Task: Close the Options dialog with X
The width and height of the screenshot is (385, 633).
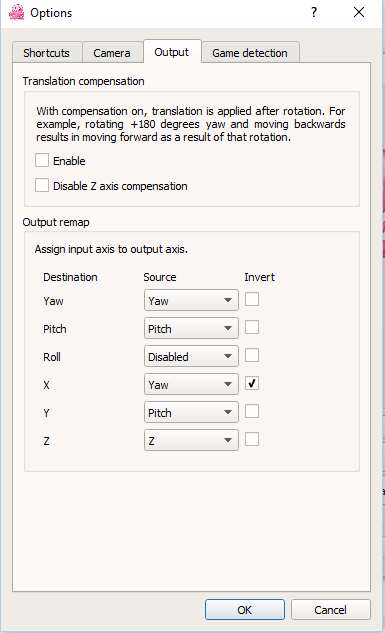Action: [359, 12]
